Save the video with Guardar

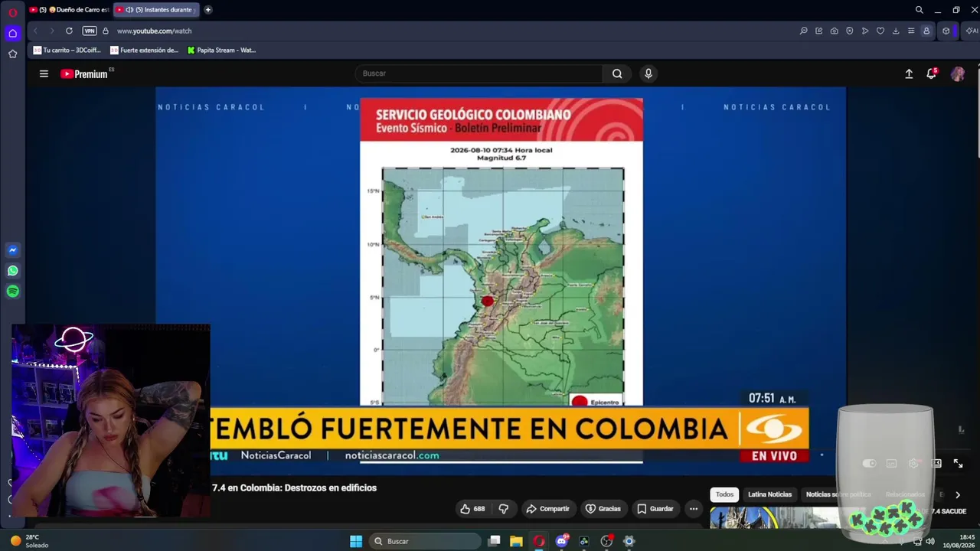click(655, 509)
